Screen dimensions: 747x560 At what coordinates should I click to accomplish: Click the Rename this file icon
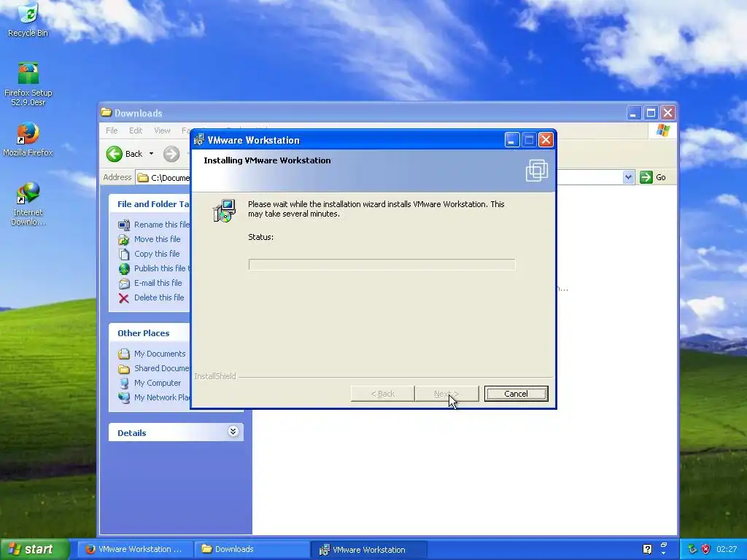coord(124,225)
